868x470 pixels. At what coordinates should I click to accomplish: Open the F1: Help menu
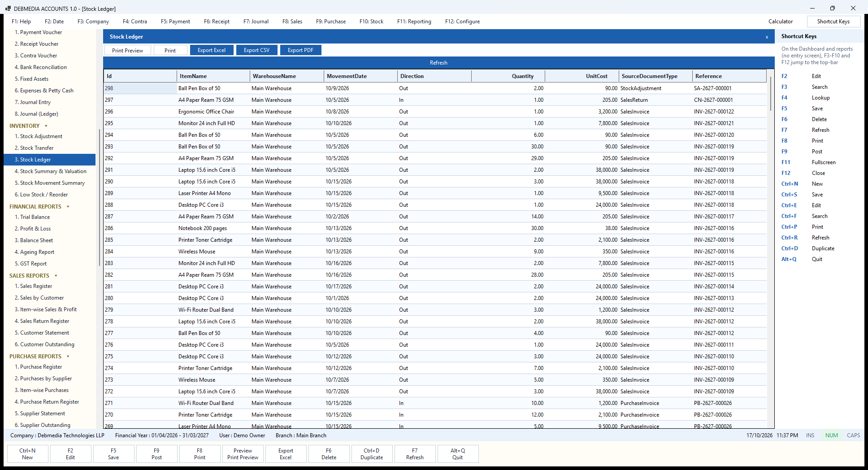[x=21, y=22]
